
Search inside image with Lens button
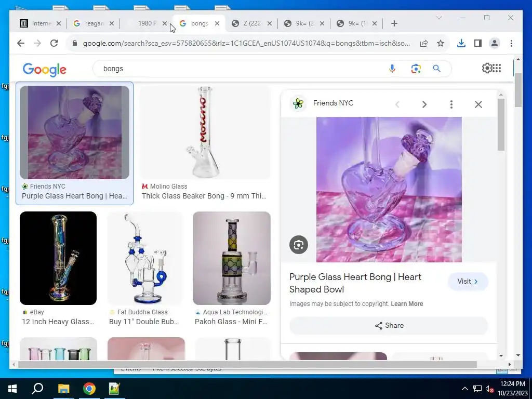point(299,245)
